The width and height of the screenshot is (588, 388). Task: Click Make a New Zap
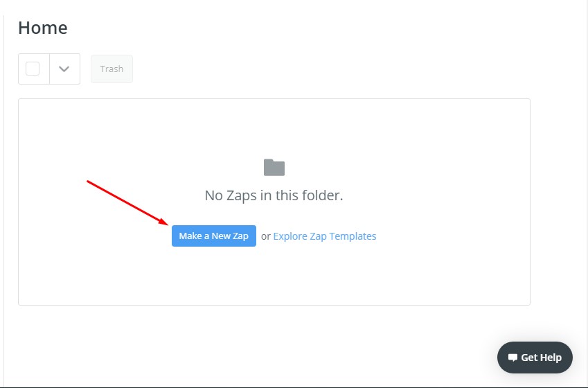click(214, 236)
